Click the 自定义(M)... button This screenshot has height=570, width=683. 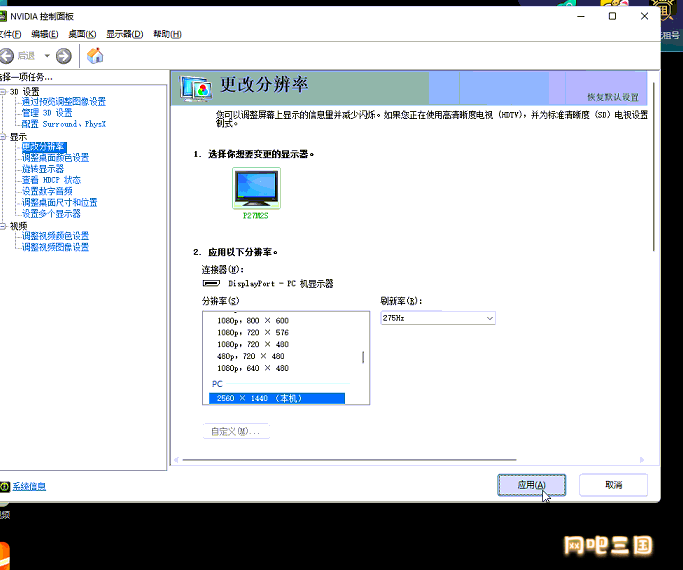tap(236, 432)
